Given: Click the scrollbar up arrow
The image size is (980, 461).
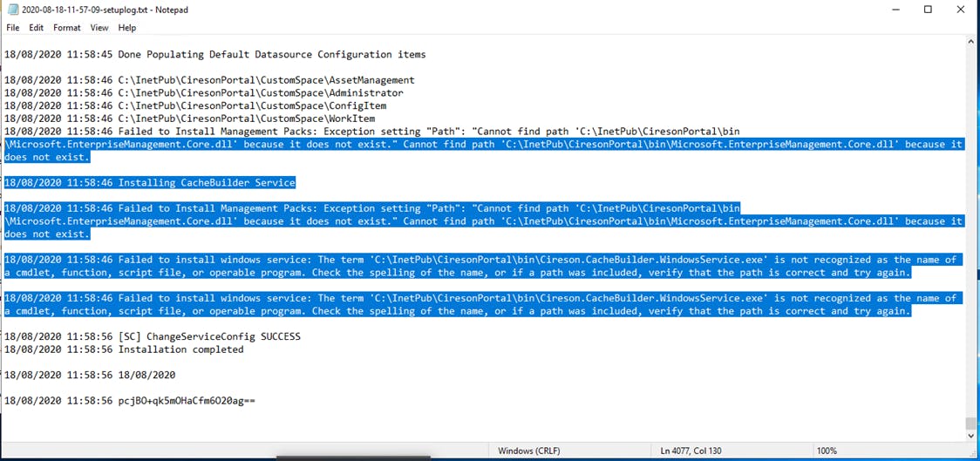Looking at the screenshot, I should coord(970,41).
